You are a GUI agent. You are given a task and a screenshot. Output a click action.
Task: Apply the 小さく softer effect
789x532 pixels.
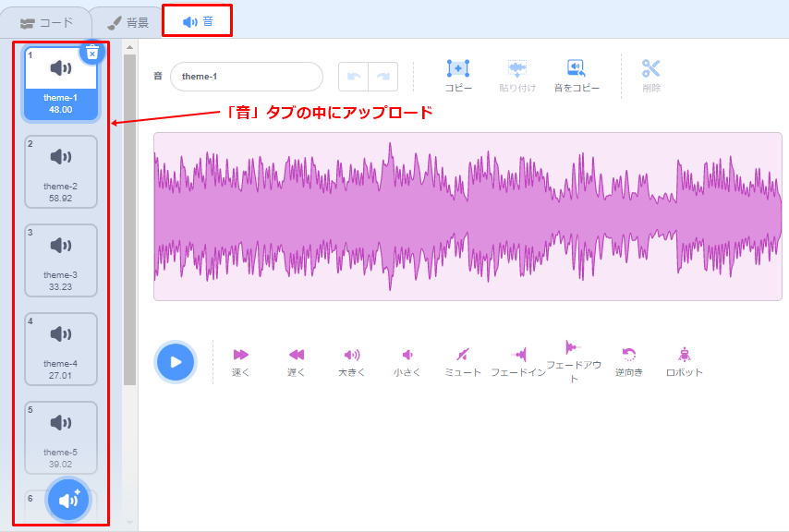point(407,362)
